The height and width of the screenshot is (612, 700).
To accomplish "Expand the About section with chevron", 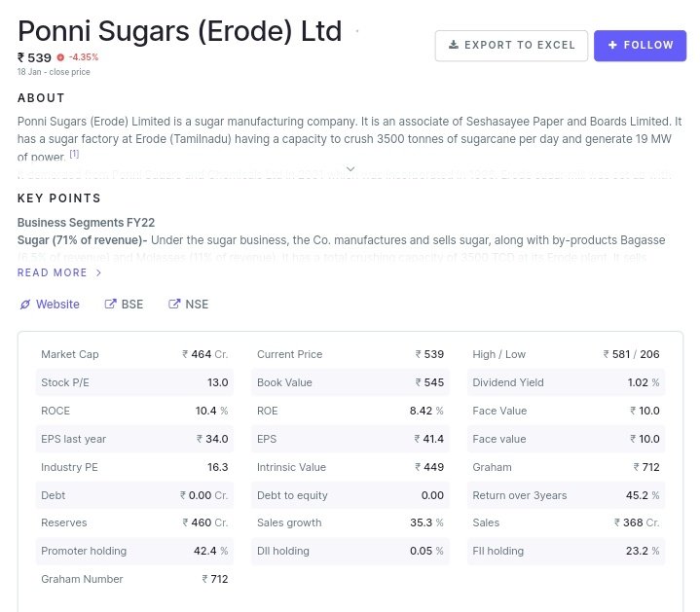I will click(350, 168).
